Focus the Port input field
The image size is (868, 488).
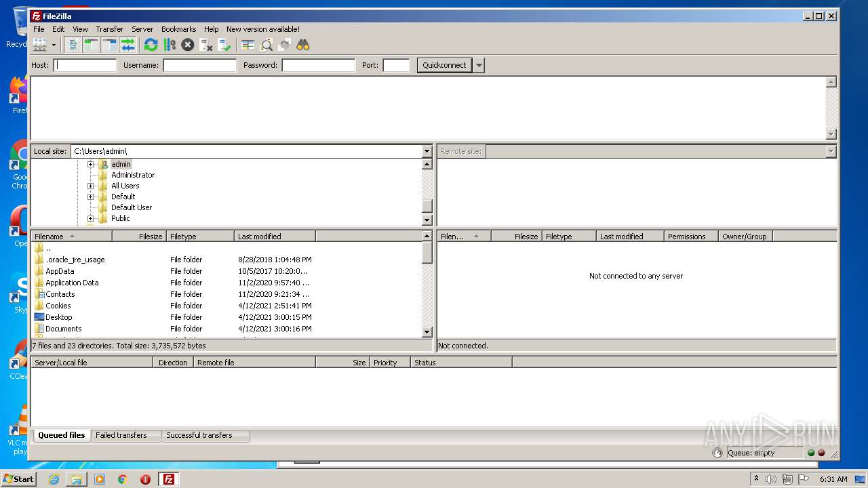[397, 65]
